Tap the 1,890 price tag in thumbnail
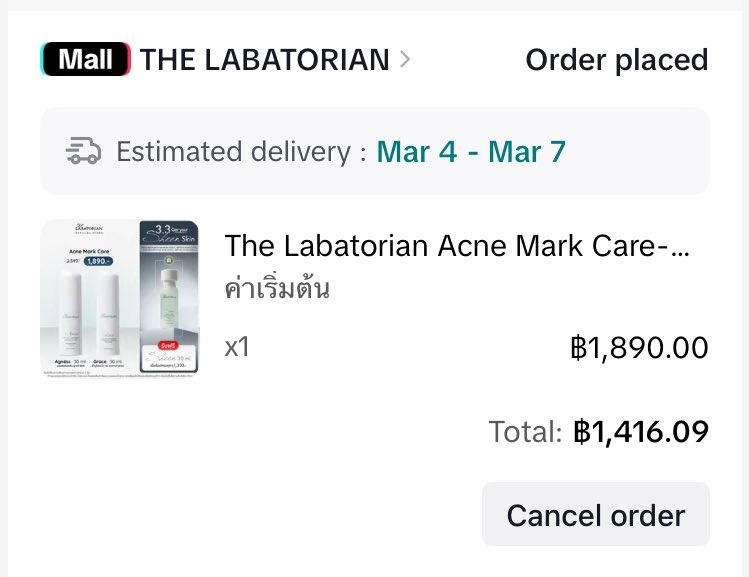 [98, 261]
